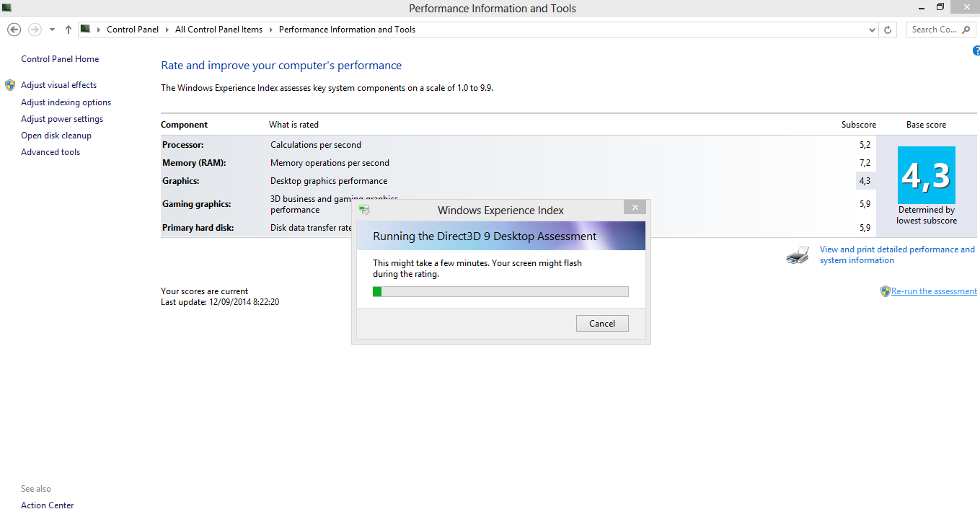View and print detailed performance information
Viewport: 980px width, 522px height.
897,255
